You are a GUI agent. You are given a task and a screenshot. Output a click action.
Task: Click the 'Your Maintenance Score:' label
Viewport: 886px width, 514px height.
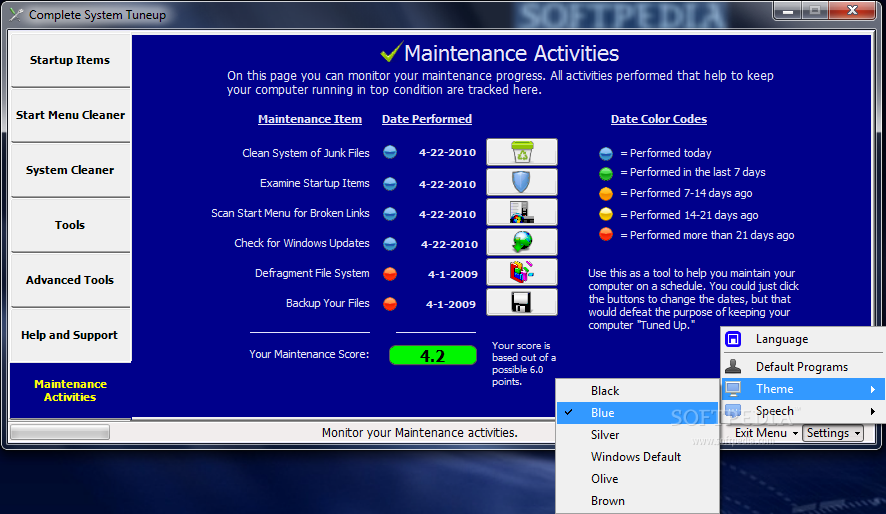(x=309, y=354)
